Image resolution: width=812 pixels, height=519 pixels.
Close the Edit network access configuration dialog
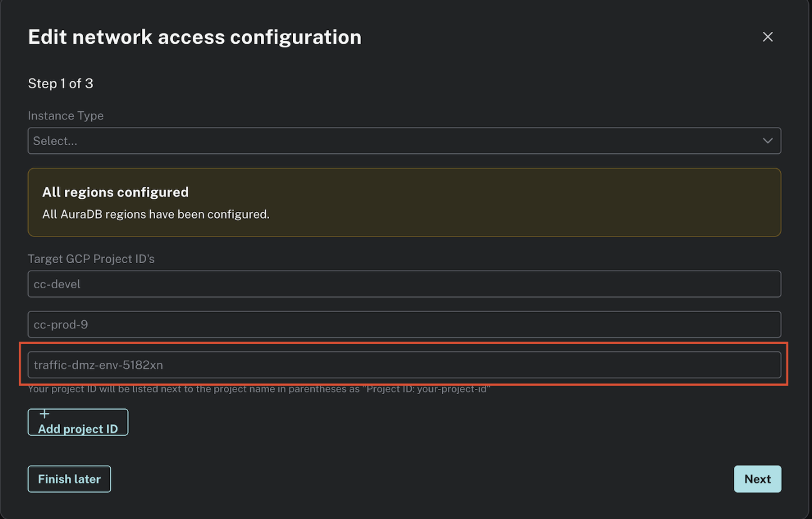(768, 36)
